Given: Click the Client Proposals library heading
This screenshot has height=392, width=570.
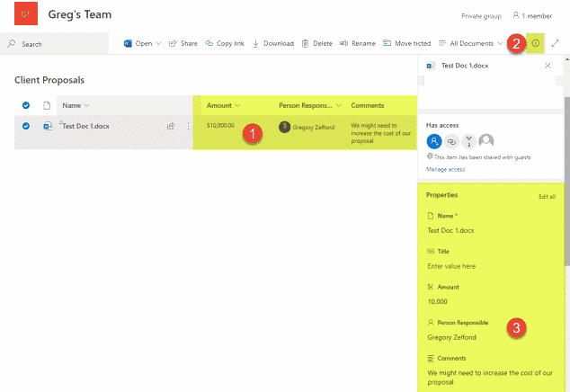Looking at the screenshot, I should [x=49, y=80].
